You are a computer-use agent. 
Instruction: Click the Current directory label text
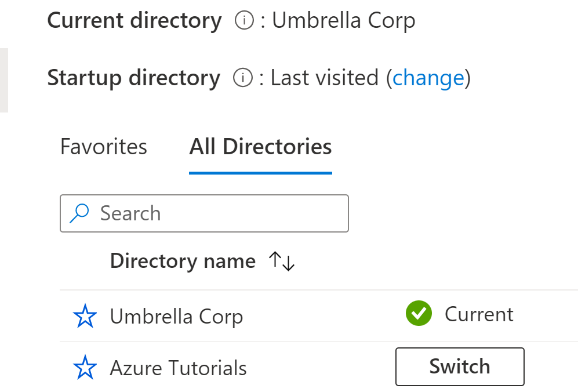pyautogui.click(x=134, y=21)
